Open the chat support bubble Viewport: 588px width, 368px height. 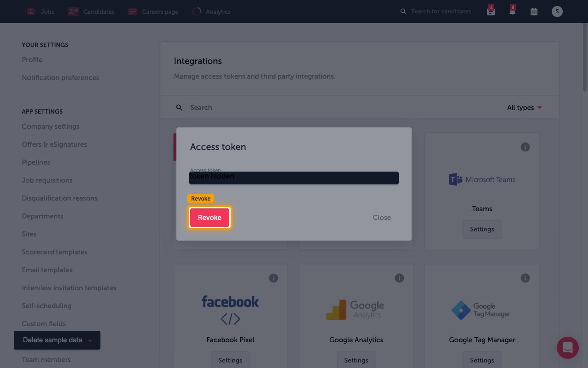tap(568, 347)
